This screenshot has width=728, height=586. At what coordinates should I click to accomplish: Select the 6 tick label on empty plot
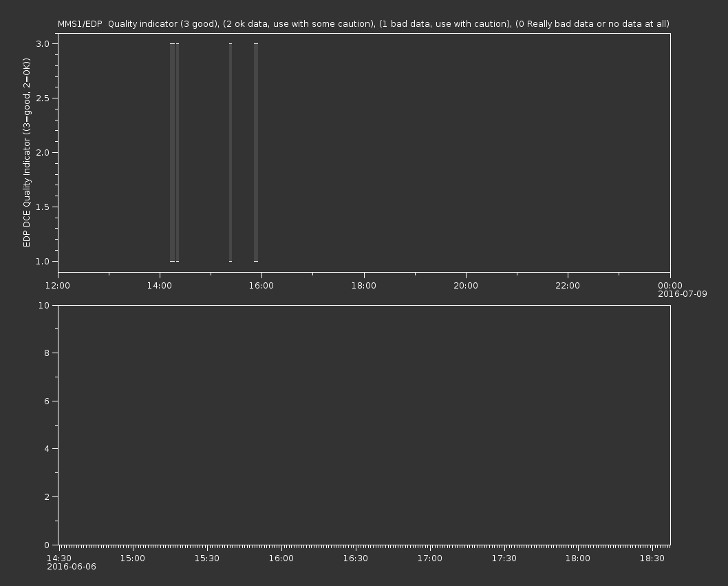point(47,401)
